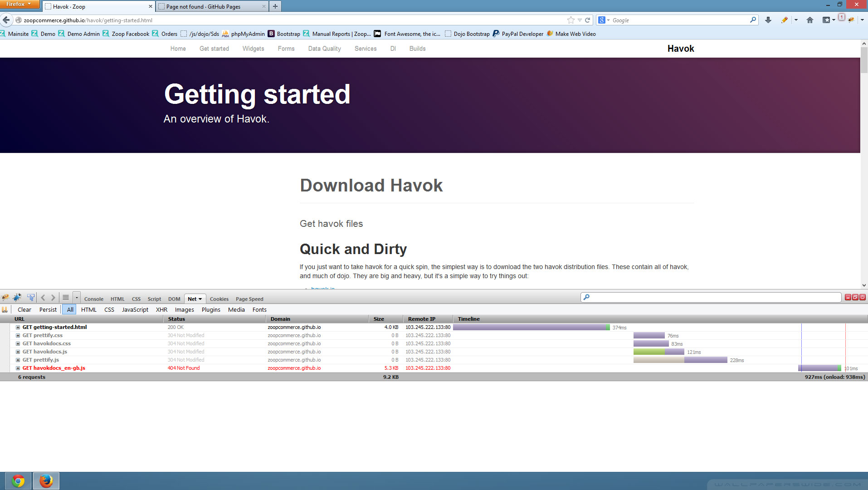
Task: Filter Net requests by Images
Action: [x=185, y=309]
